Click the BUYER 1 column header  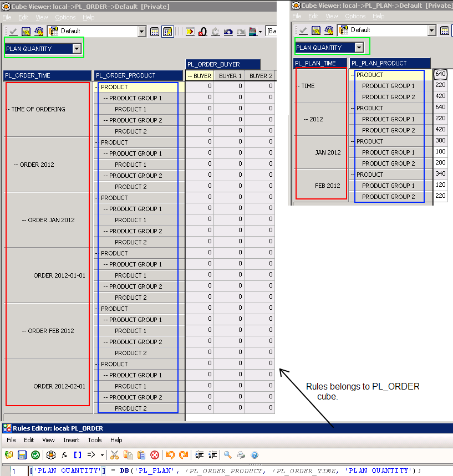pyautogui.click(x=230, y=76)
